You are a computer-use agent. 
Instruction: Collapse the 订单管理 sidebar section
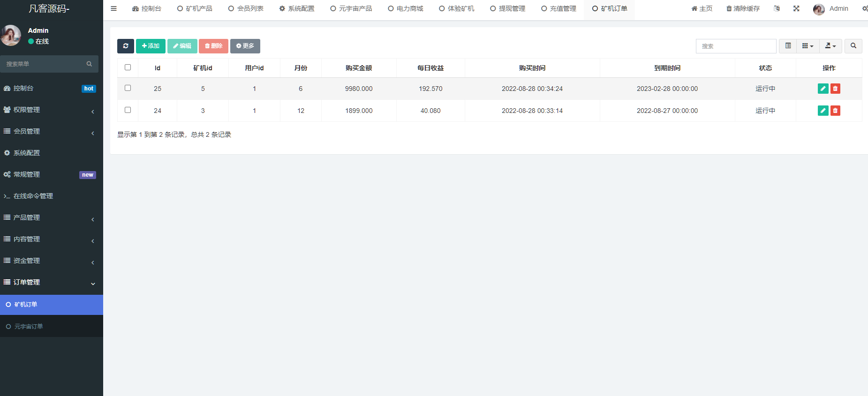click(x=49, y=282)
